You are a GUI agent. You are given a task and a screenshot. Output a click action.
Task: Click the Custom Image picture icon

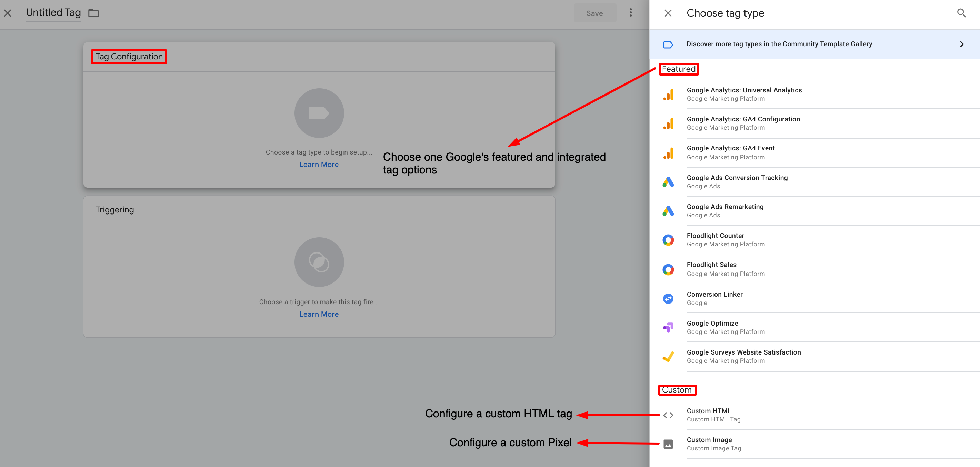(x=668, y=444)
